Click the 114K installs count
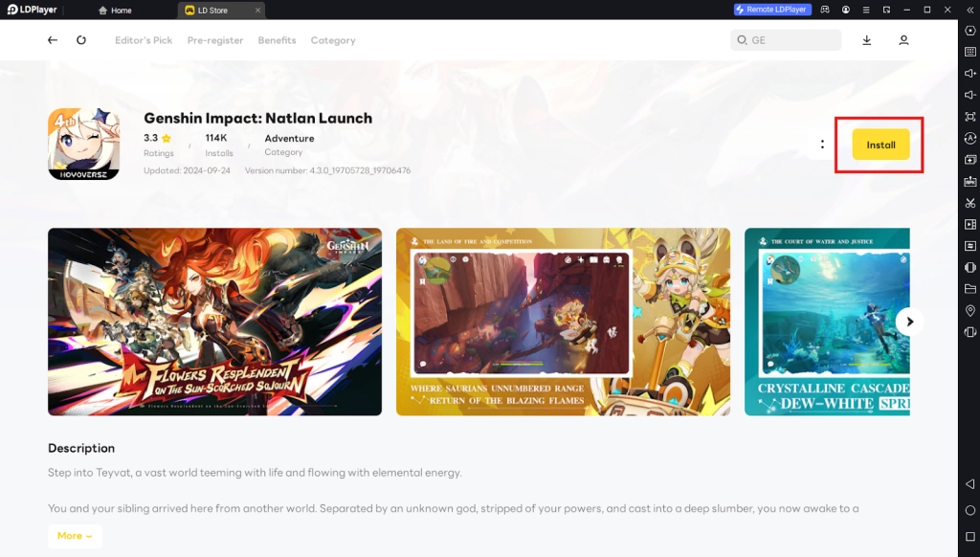 pyautogui.click(x=216, y=138)
